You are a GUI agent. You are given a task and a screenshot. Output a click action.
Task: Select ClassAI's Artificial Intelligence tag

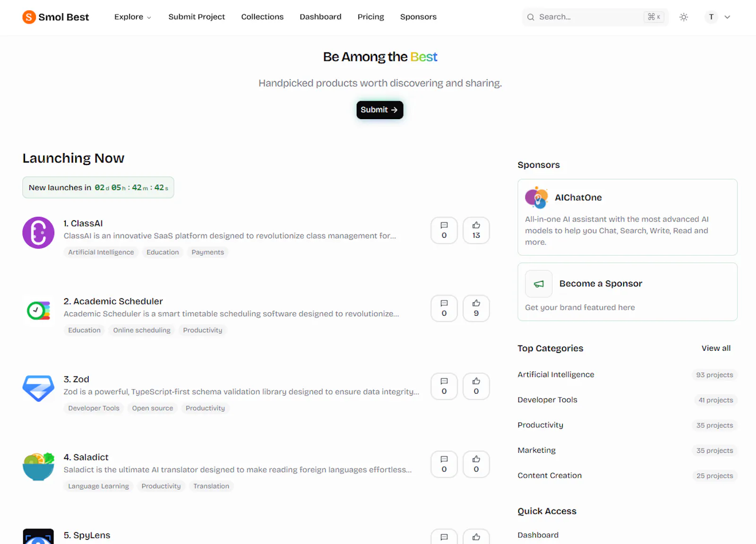[101, 252]
